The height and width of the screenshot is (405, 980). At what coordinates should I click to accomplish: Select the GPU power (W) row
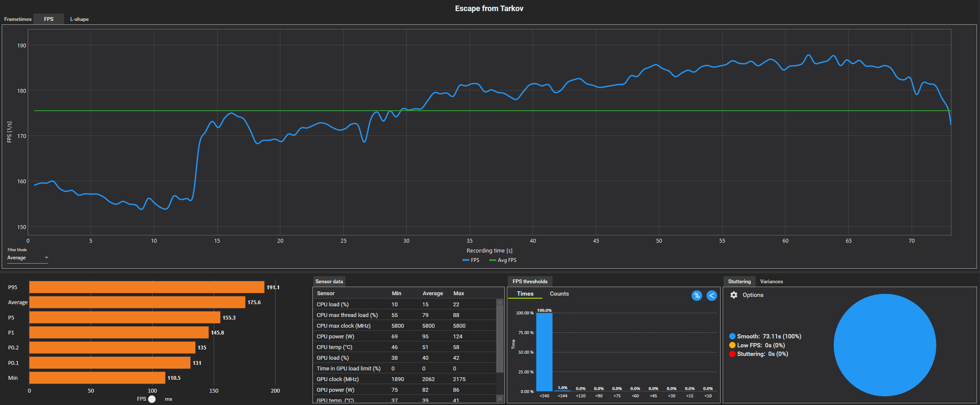click(x=405, y=390)
